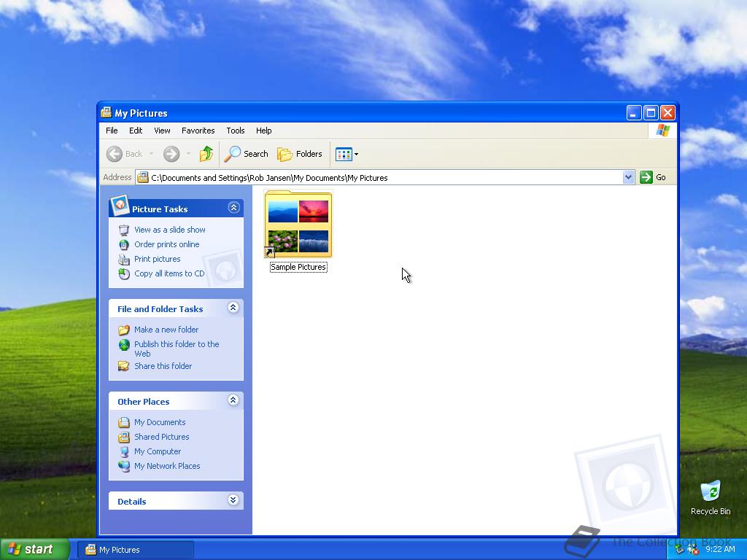This screenshot has height=560, width=747.
Task: Click the share folder icon
Action: pos(124,366)
